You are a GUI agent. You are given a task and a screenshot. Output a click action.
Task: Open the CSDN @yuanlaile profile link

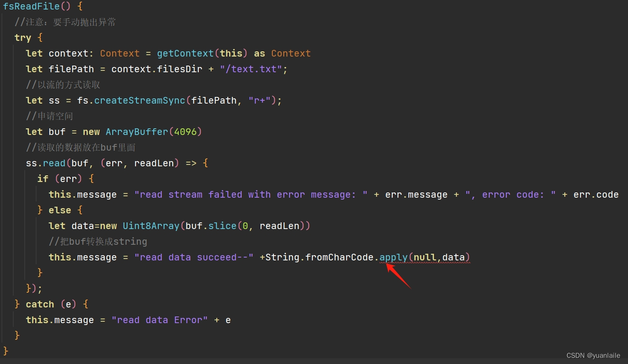pos(594,355)
